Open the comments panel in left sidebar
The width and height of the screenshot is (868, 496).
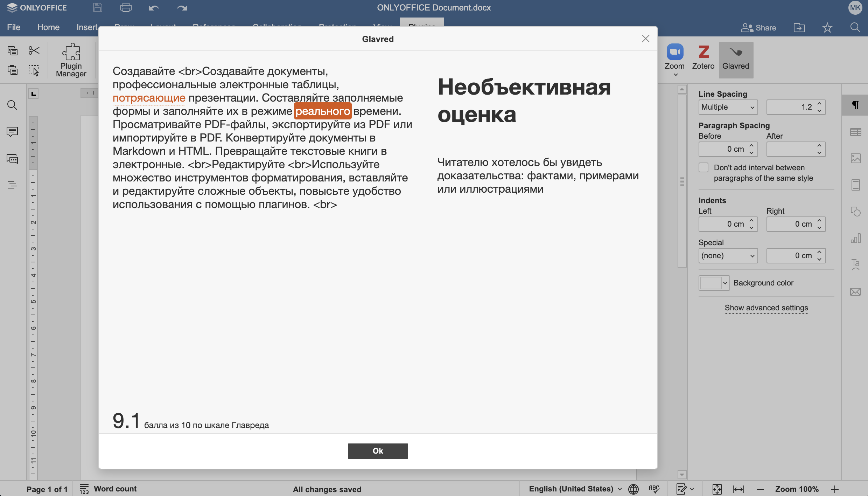tap(12, 132)
